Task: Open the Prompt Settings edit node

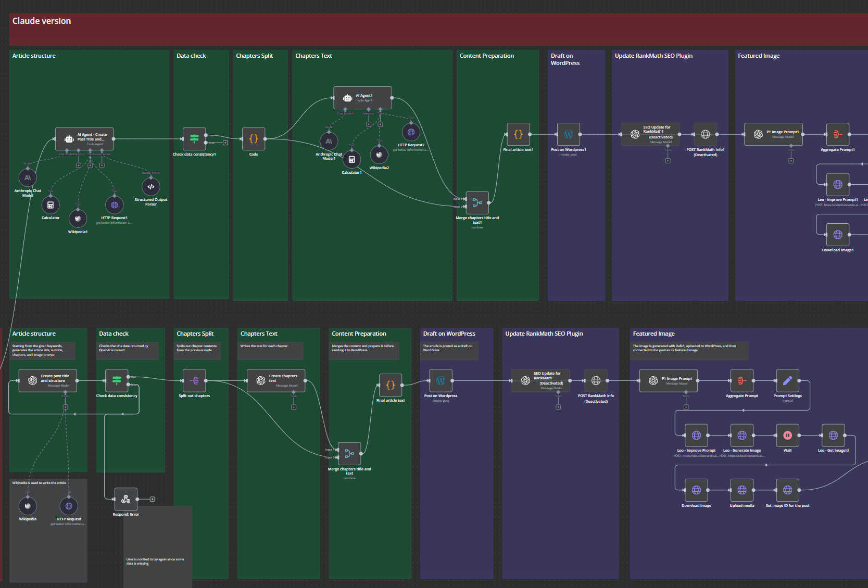Action: [788, 380]
